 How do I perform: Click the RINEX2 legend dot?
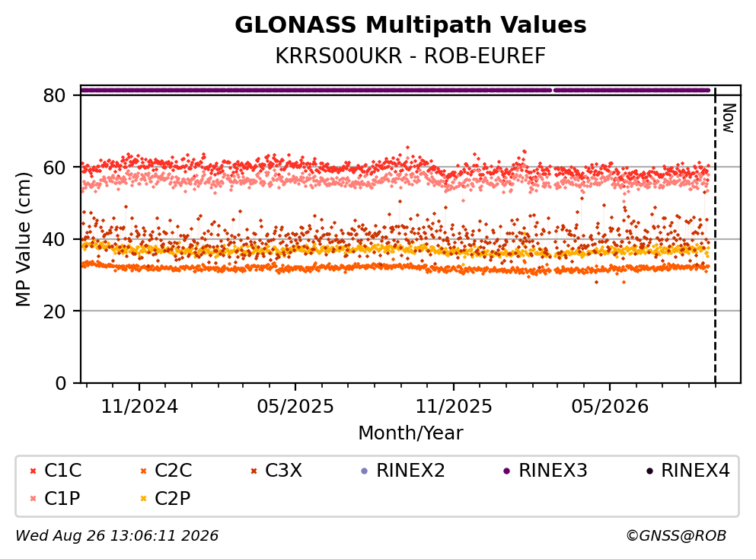pyautogui.click(x=365, y=471)
